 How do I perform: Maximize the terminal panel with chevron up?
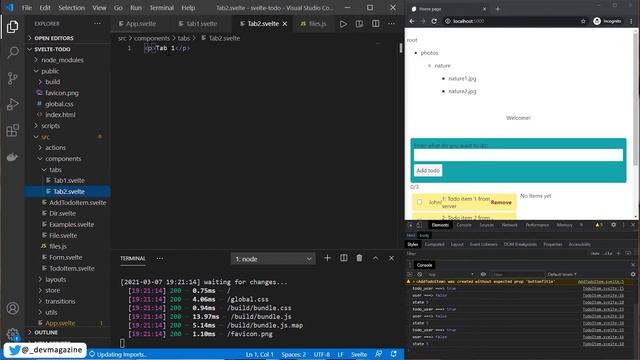(x=376, y=258)
